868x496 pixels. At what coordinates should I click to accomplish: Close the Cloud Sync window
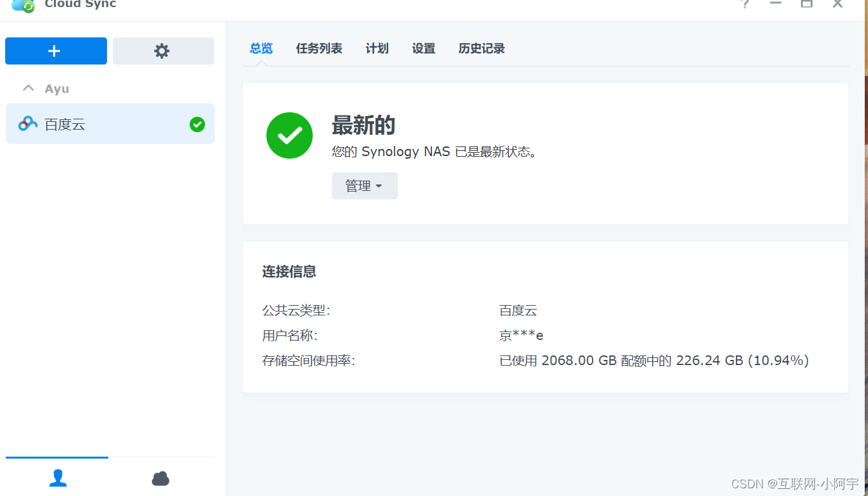point(838,3)
